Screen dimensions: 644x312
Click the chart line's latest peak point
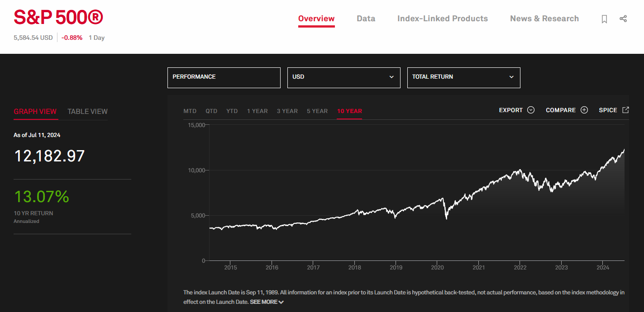pyautogui.click(x=624, y=150)
